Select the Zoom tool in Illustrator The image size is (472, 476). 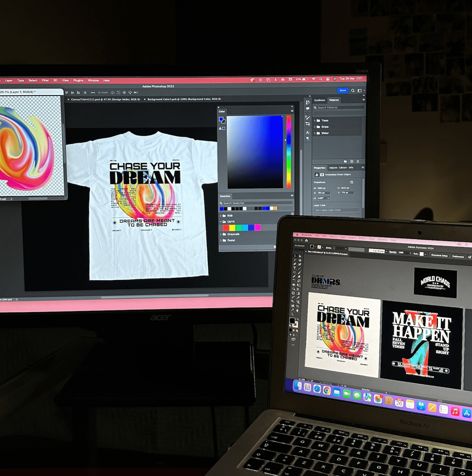pyautogui.click(x=292, y=314)
